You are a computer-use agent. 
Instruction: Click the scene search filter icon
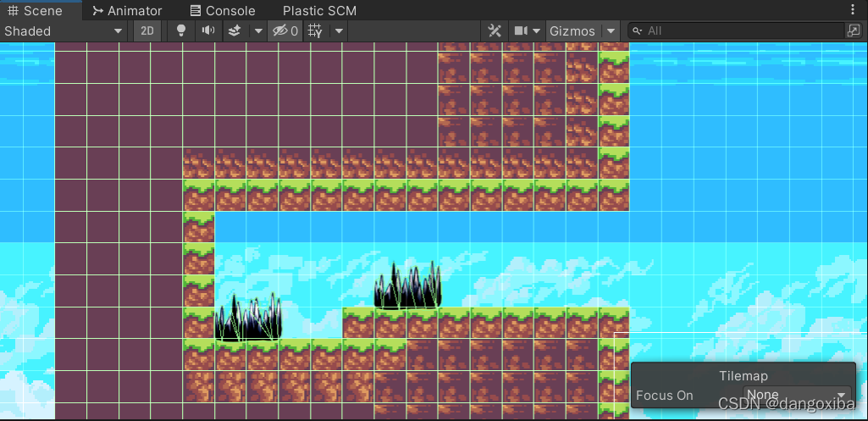[853, 31]
